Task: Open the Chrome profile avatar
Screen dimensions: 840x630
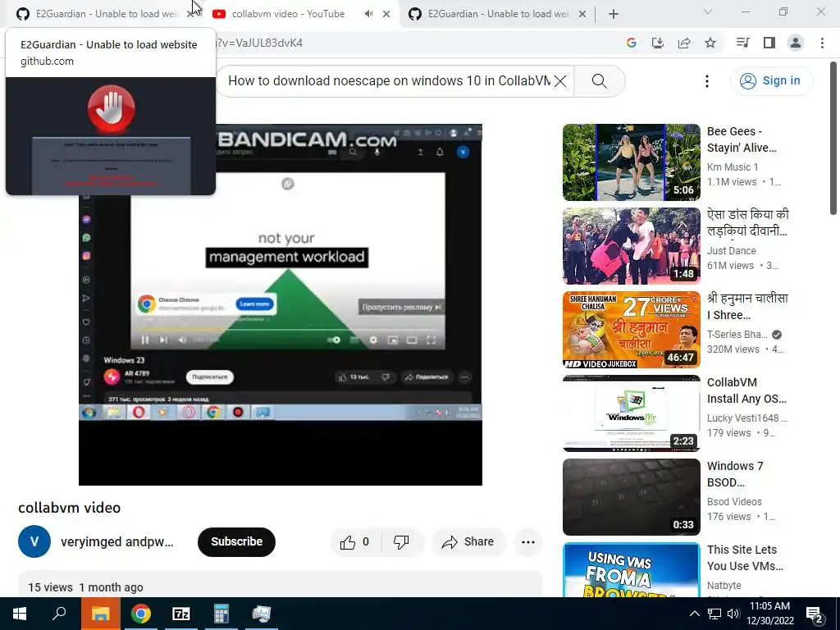Action: [x=796, y=43]
